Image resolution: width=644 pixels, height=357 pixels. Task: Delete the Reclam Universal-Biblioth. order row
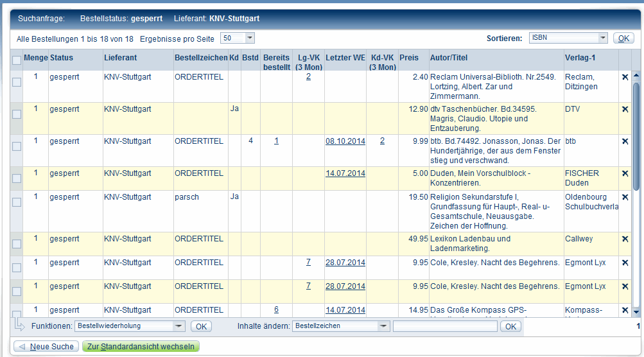point(625,77)
